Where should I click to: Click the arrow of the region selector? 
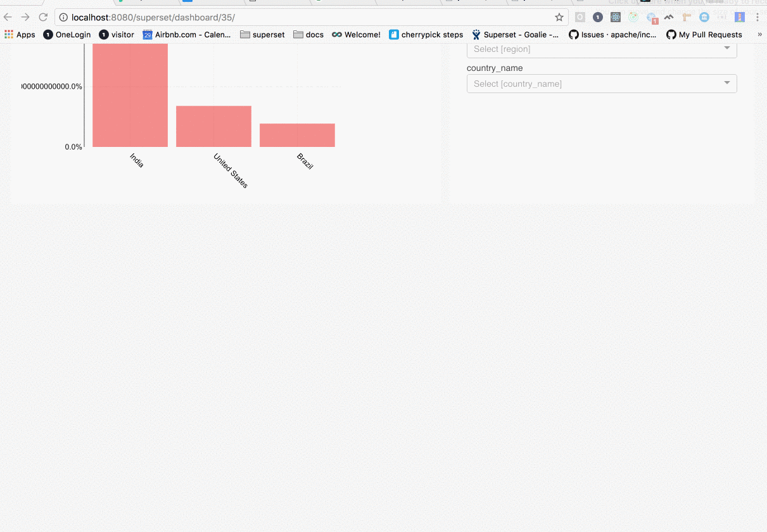tap(727, 48)
